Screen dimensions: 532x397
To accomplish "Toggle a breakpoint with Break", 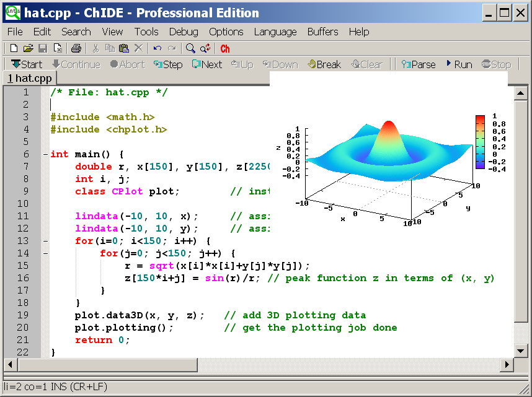I will click(x=324, y=64).
